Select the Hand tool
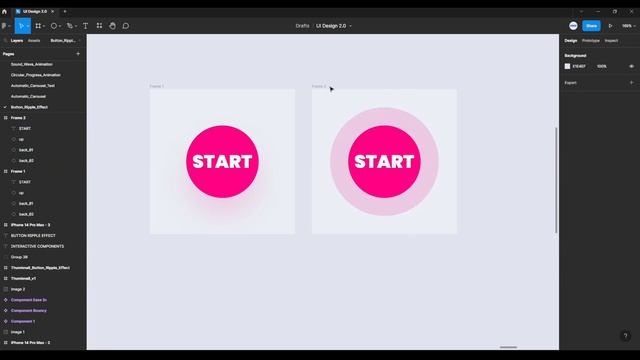 [x=112, y=26]
